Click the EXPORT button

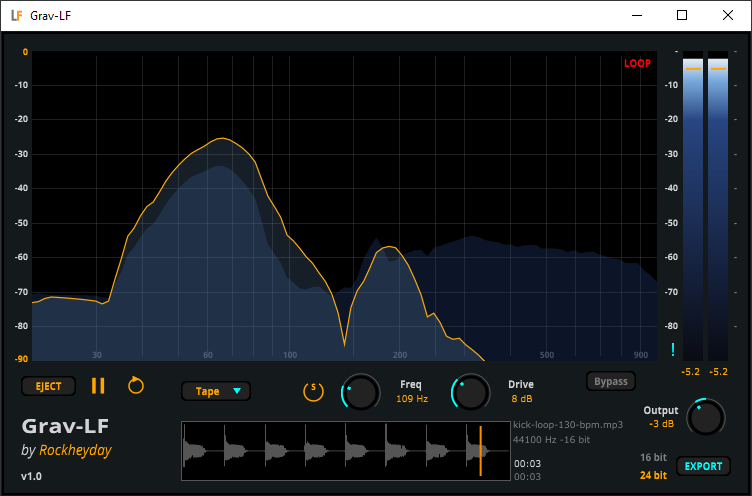click(x=703, y=466)
